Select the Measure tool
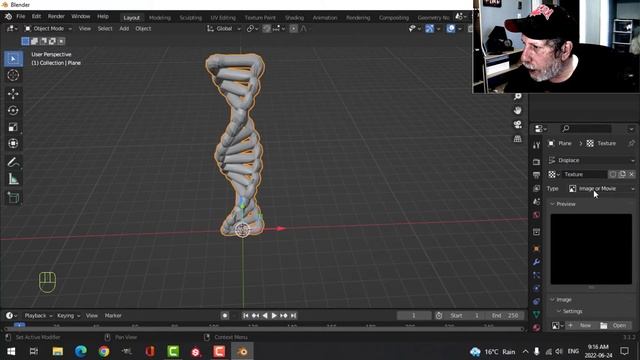Viewport: 640px width, 360px height. 13,179
